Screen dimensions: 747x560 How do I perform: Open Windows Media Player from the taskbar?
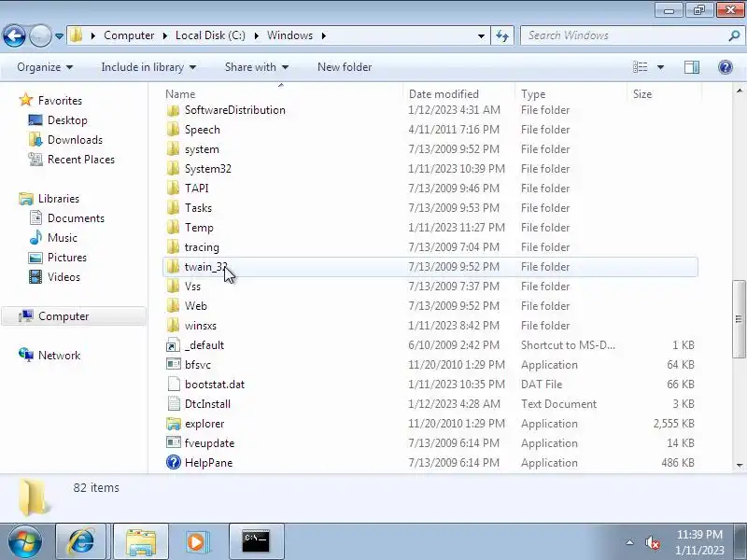(196, 542)
